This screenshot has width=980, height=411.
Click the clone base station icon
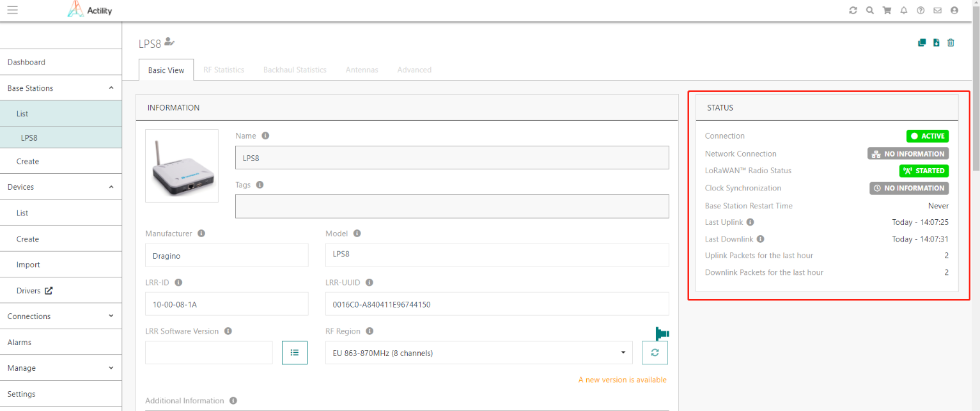[x=922, y=43]
